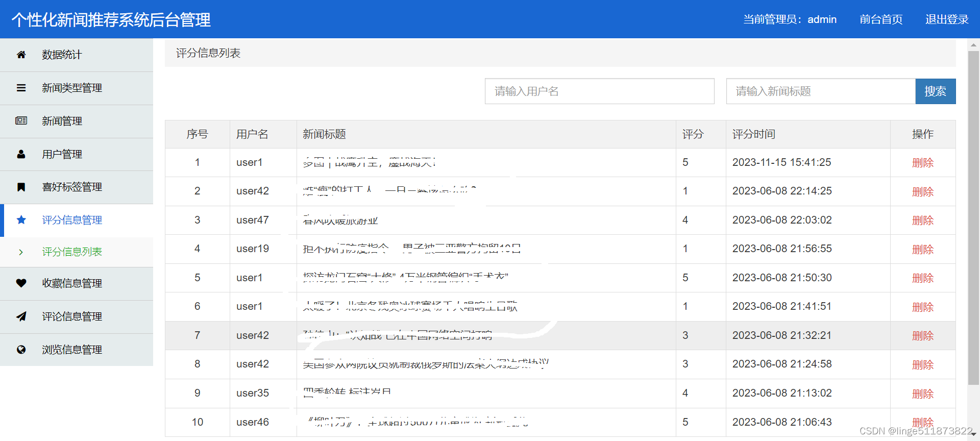
Task: Open 浏览信息管理 menu
Action: click(x=77, y=350)
